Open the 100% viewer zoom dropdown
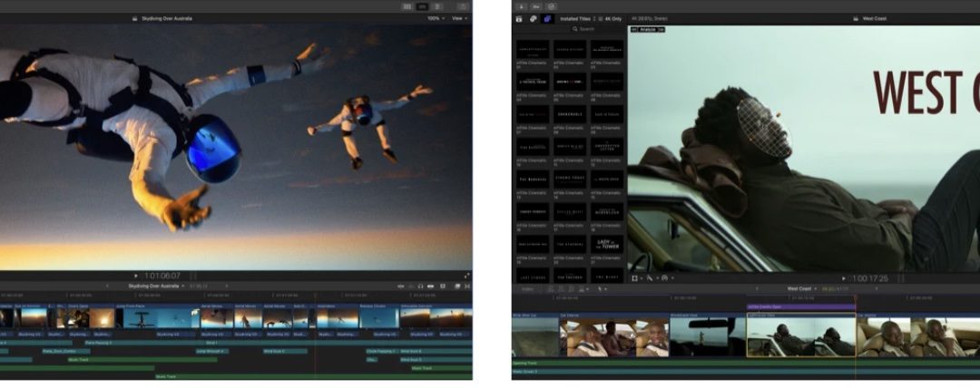The height and width of the screenshot is (388, 980). click(x=436, y=19)
